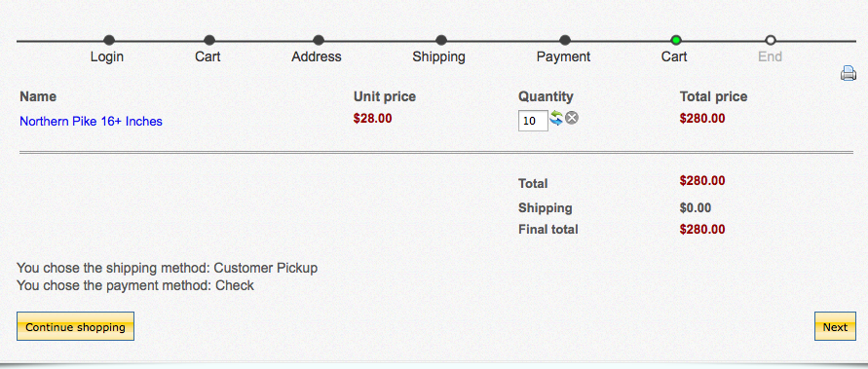Image resolution: width=868 pixels, height=369 pixels.
Task: Click the Continue shopping button
Action: [75, 326]
